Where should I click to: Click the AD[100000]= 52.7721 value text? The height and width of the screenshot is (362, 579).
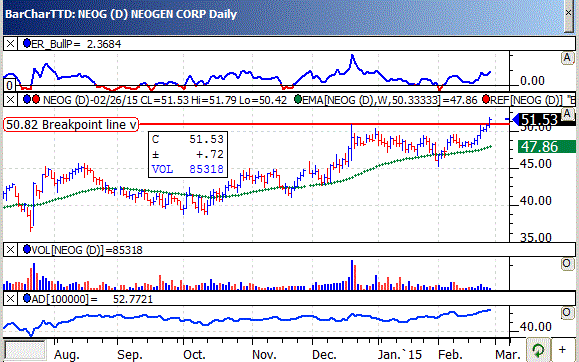92,299
